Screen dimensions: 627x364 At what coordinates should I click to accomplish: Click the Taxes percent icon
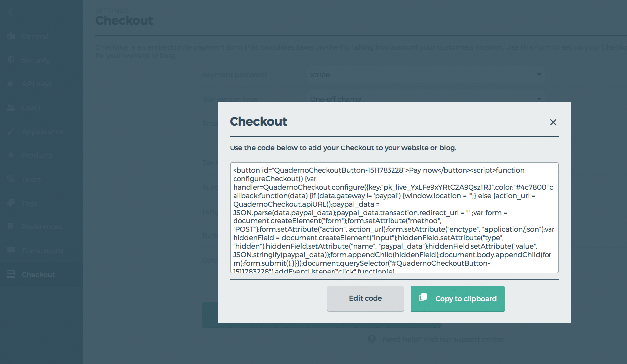[11, 179]
